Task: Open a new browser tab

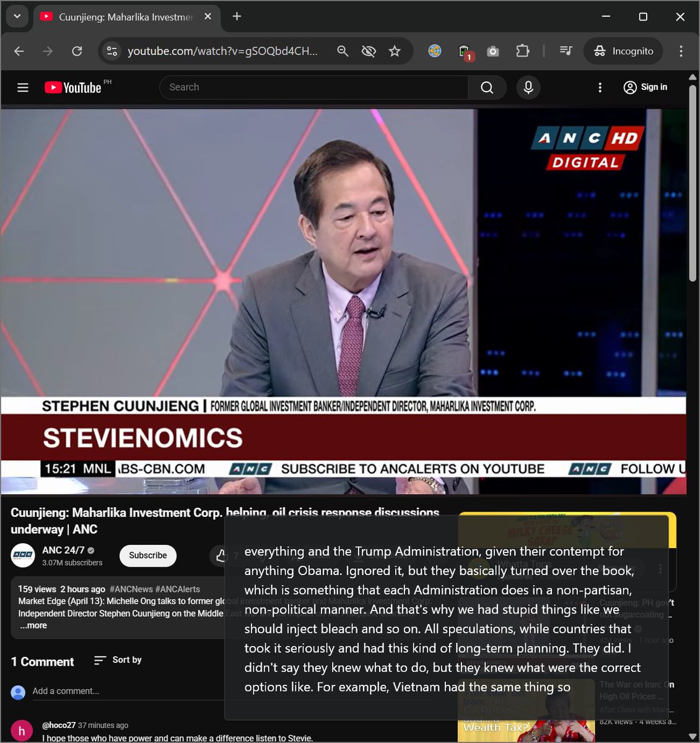Action: [237, 17]
